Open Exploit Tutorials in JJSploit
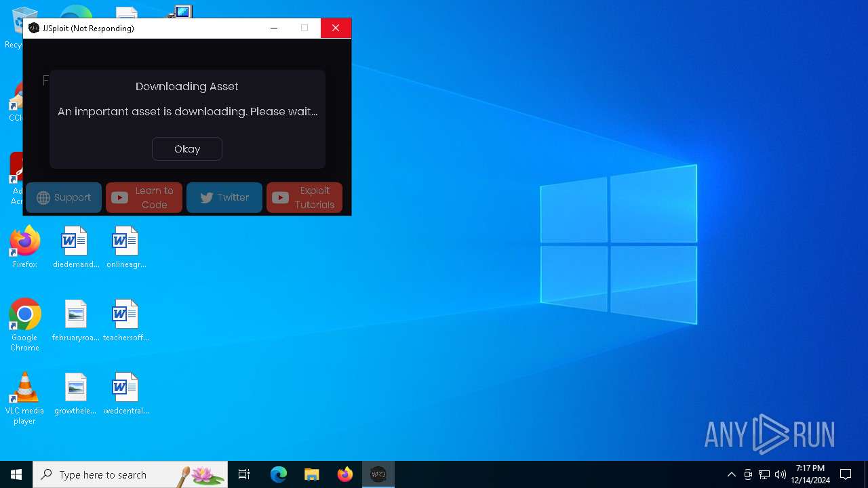Image resolution: width=868 pixels, height=488 pixels. (x=304, y=197)
